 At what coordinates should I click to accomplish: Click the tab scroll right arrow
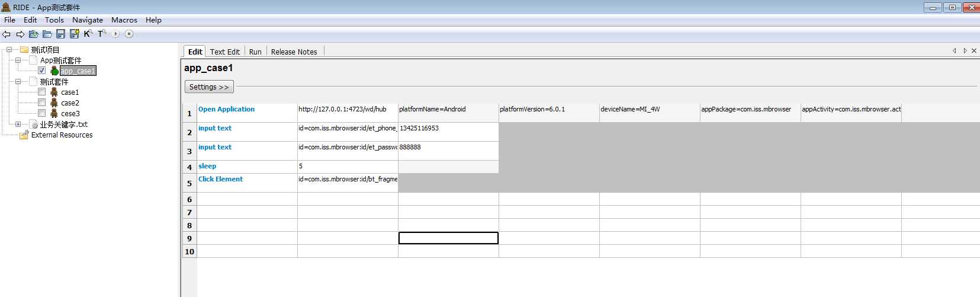pyautogui.click(x=965, y=51)
